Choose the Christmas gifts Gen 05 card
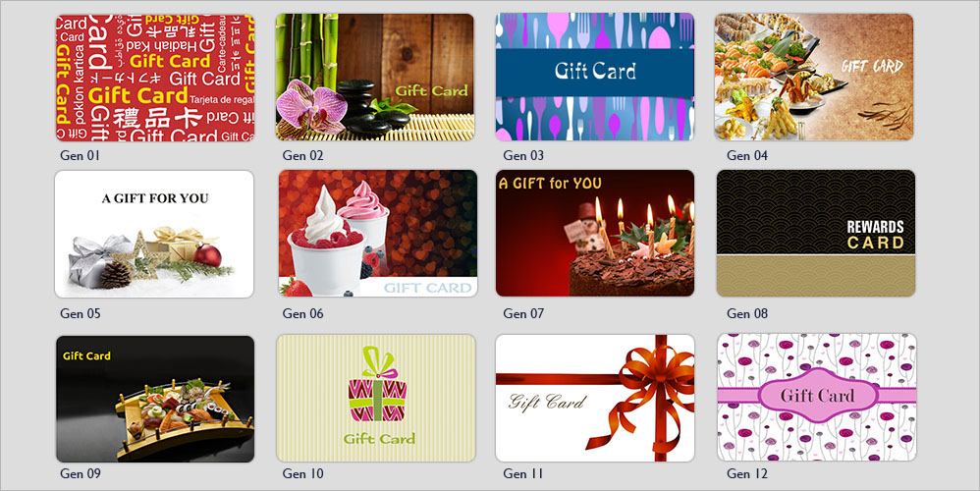The width and height of the screenshot is (980, 491). coord(154,235)
